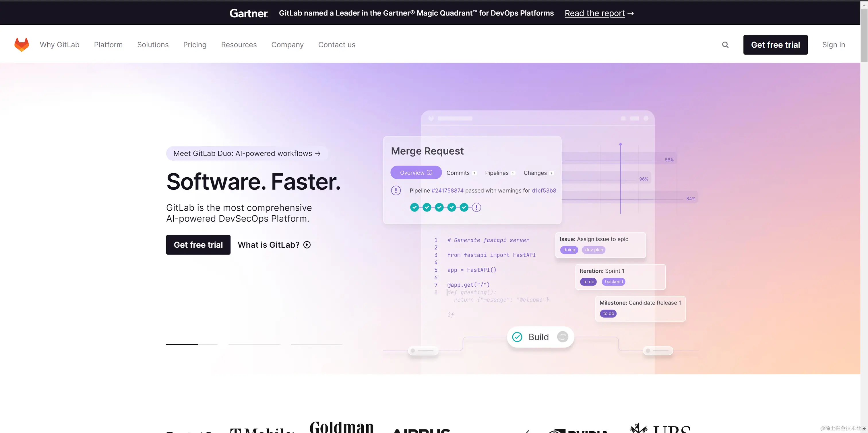Go to Pricing page
Viewport: 868px width, 433px height.
click(195, 45)
